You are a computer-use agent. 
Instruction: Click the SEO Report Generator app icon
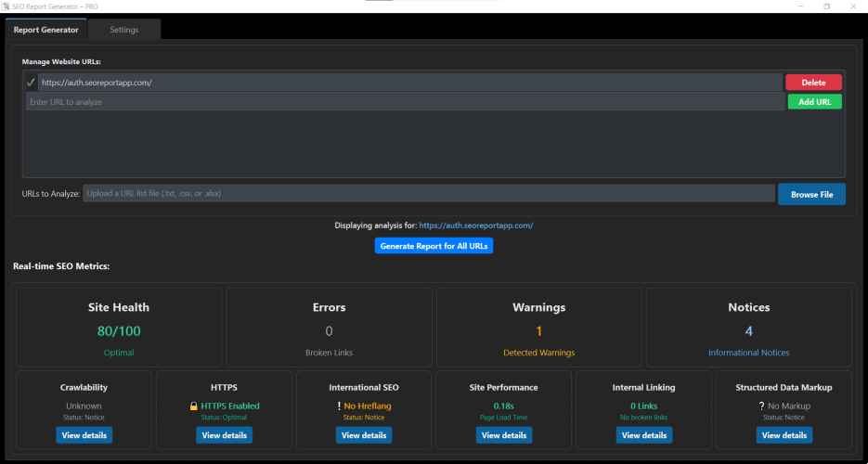tap(6, 6)
